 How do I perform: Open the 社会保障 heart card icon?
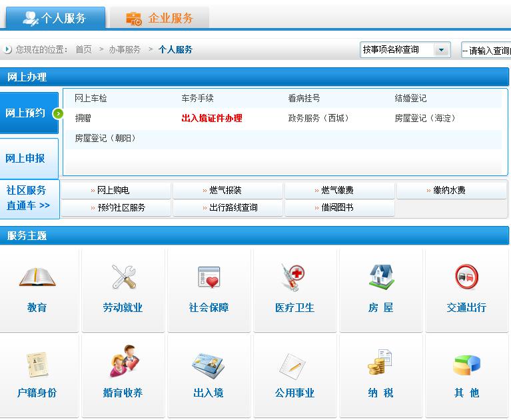tap(209, 277)
